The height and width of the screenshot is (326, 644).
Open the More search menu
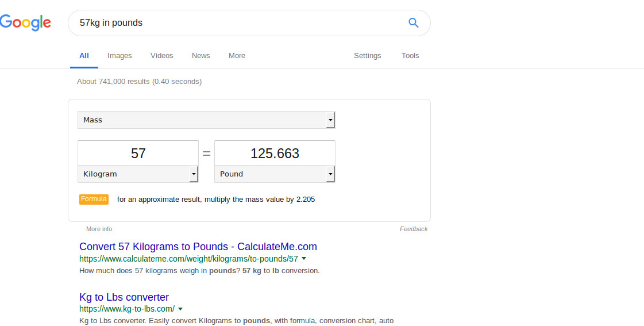click(x=237, y=56)
